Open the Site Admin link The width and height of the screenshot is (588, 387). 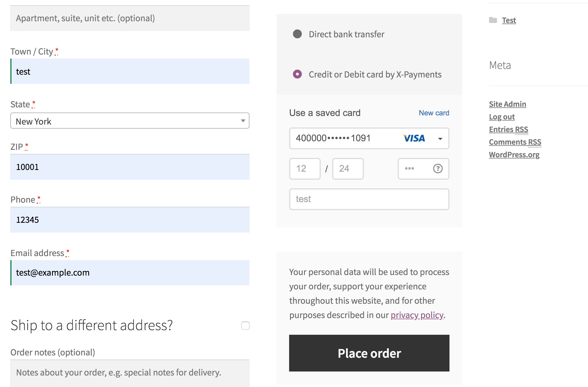(507, 104)
